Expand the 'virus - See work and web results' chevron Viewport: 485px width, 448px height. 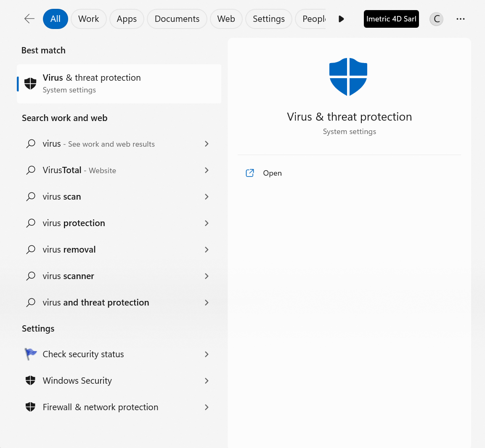tap(207, 144)
